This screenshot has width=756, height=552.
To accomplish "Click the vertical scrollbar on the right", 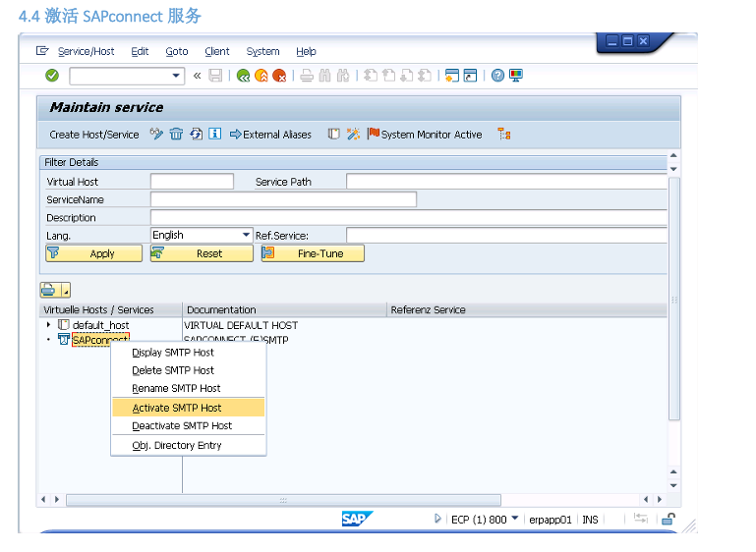I will pyautogui.click(x=674, y=299).
